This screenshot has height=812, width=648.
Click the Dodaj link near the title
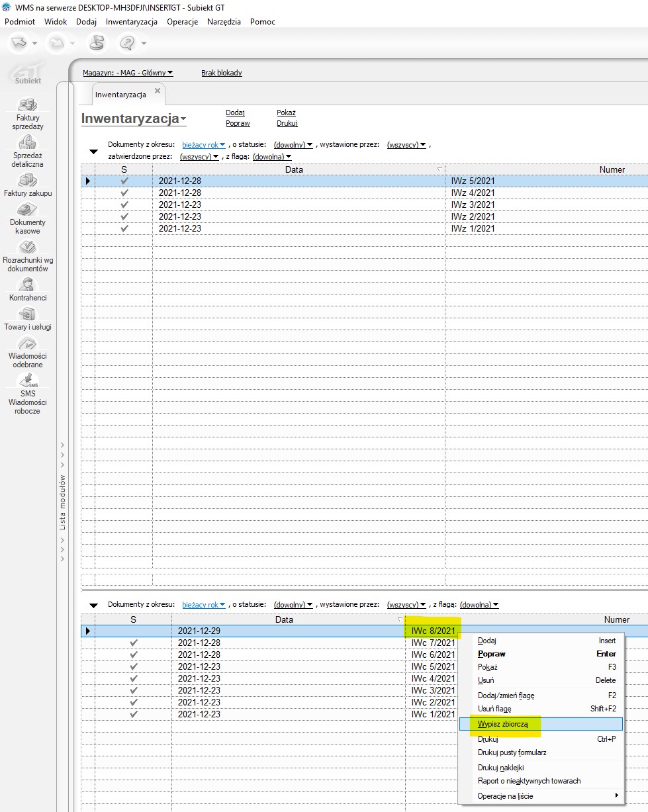[235, 113]
